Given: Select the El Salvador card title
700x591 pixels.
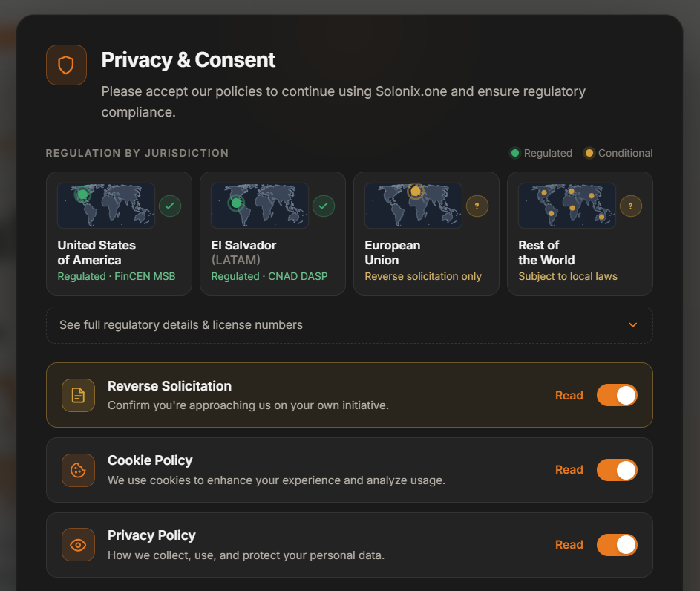Looking at the screenshot, I should [x=243, y=246].
